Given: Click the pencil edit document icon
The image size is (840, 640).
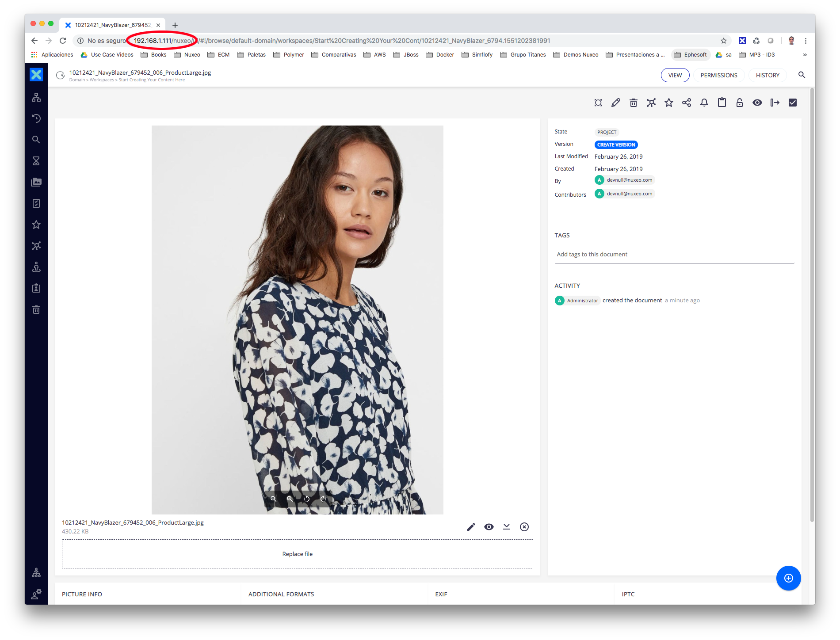Looking at the screenshot, I should pos(615,103).
